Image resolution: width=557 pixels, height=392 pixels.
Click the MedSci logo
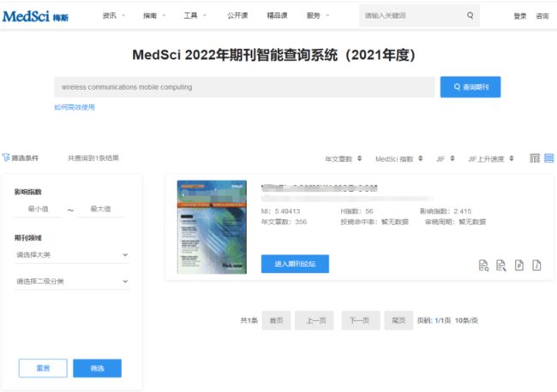tap(35, 16)
